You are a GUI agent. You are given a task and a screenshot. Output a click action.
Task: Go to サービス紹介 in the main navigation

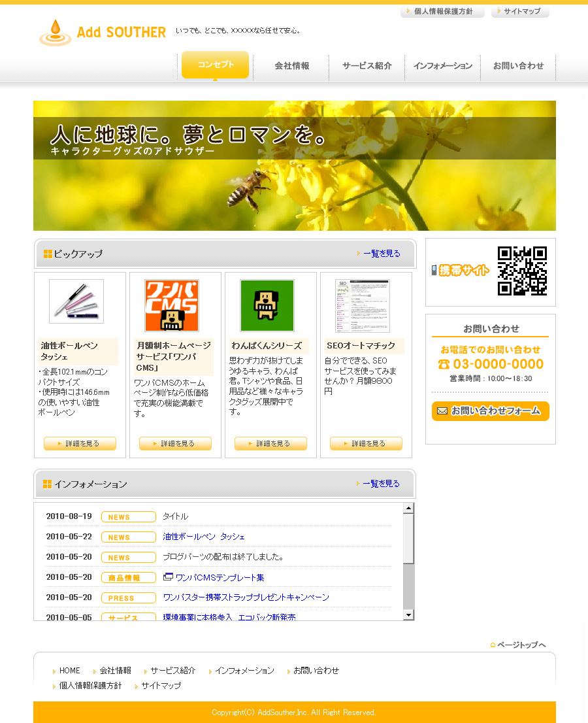[x=367, y=66]
